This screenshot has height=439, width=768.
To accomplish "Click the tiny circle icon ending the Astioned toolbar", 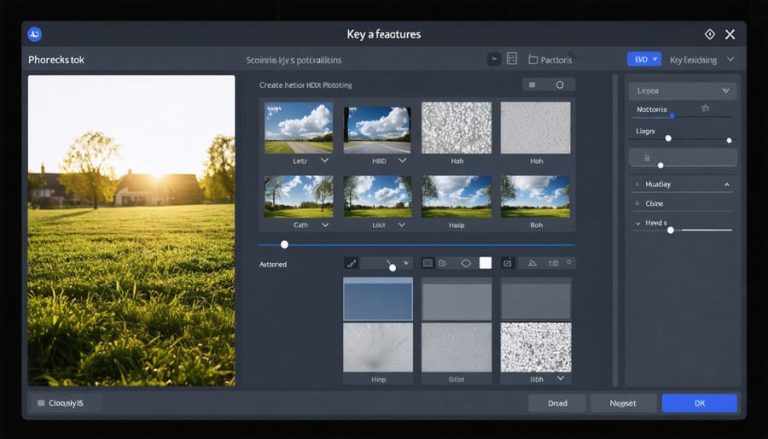I will point(569,263).
